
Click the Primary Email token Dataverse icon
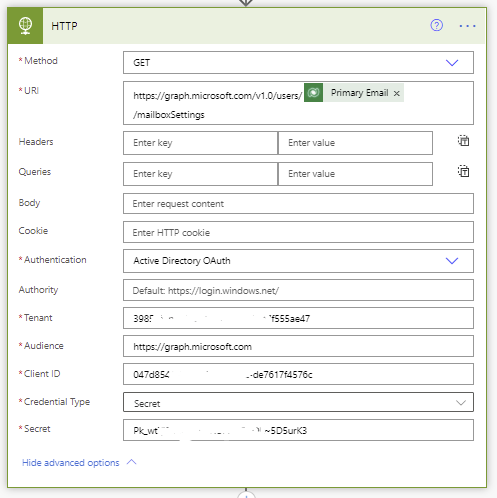313,93
